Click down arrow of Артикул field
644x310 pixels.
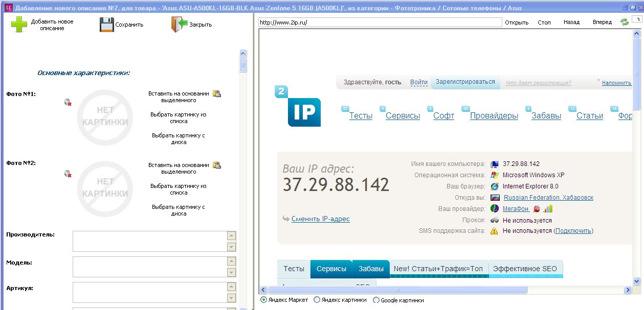point(231,298)
